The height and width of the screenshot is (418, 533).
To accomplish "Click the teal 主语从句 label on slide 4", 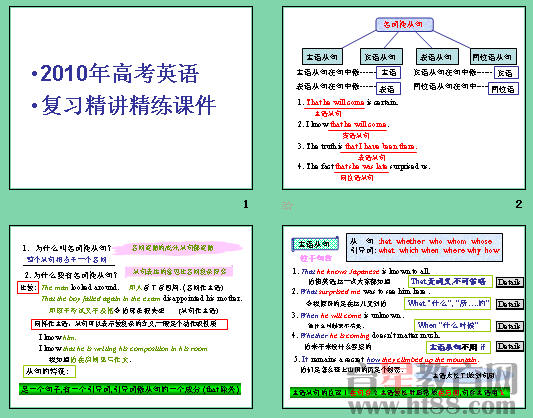I will click(315, 244).
